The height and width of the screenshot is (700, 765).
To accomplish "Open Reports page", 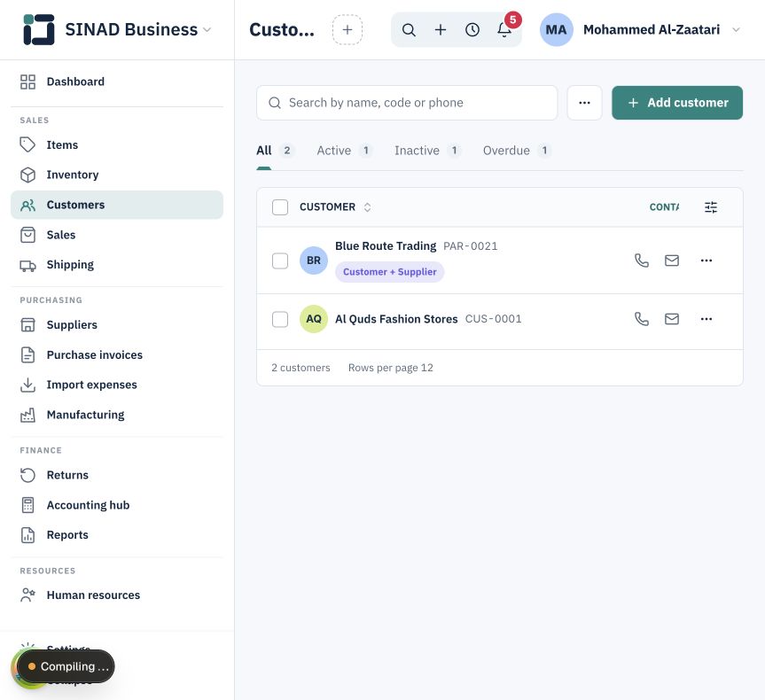I will pyautogui.click(x=117, y=535).
